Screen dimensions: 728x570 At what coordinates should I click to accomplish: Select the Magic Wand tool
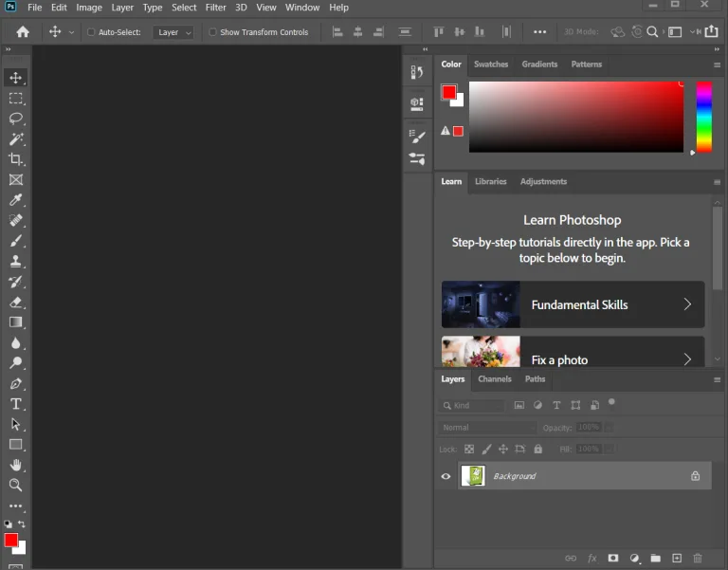pos(16,138)
